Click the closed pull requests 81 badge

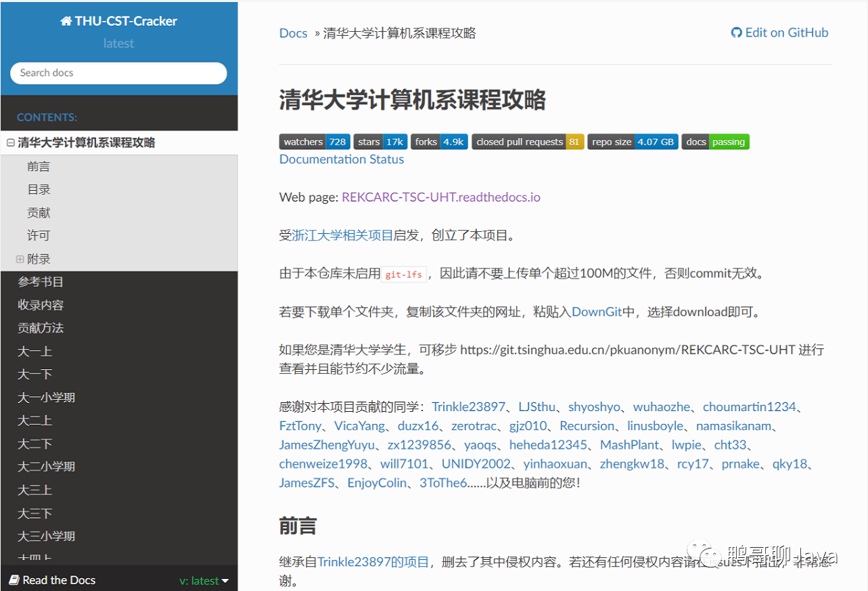tap(528, 141)
